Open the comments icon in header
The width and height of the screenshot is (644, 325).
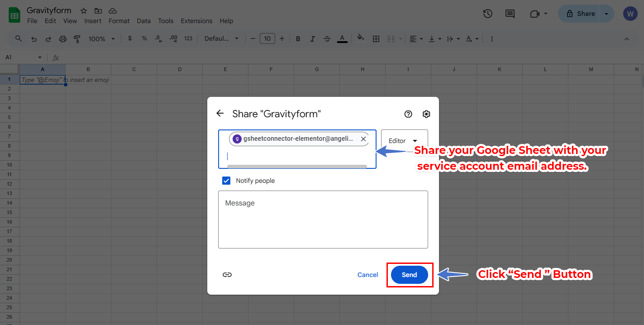[510, 14]
